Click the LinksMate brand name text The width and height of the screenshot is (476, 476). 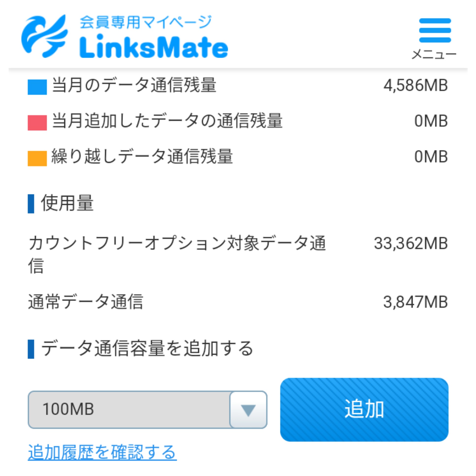click(x=154, y=47)
